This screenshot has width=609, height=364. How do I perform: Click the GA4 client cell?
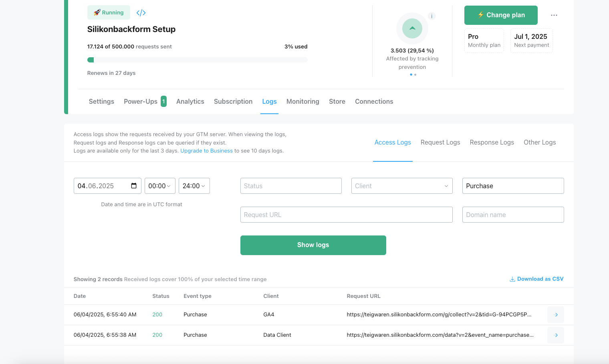click(269, 315)
